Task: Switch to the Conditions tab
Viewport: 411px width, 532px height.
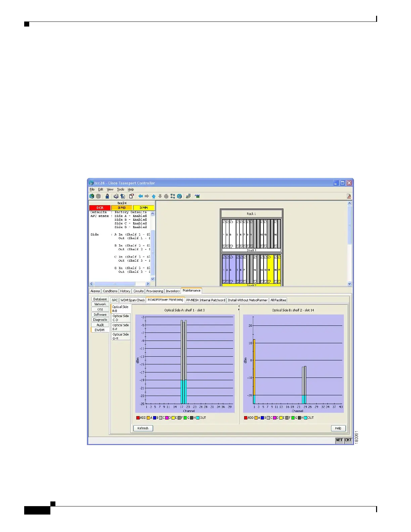Action: tap(110, 291)
